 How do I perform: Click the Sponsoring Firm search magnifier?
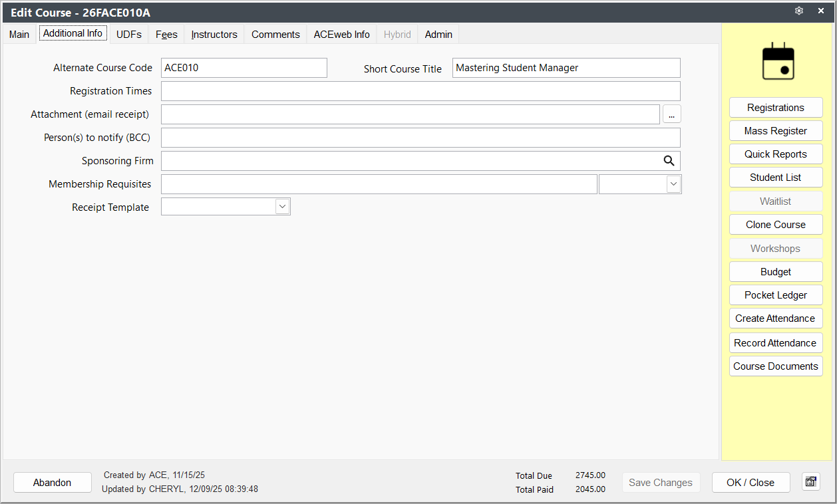669,161
